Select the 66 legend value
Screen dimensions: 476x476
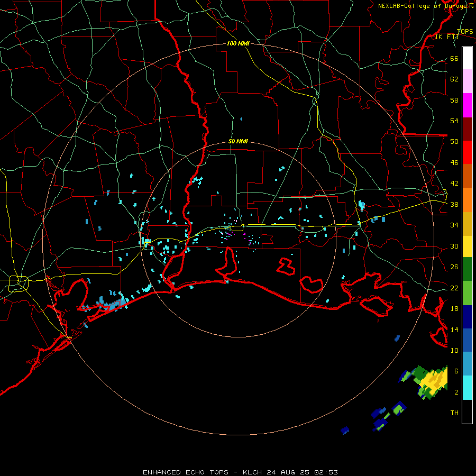[454, 58]
